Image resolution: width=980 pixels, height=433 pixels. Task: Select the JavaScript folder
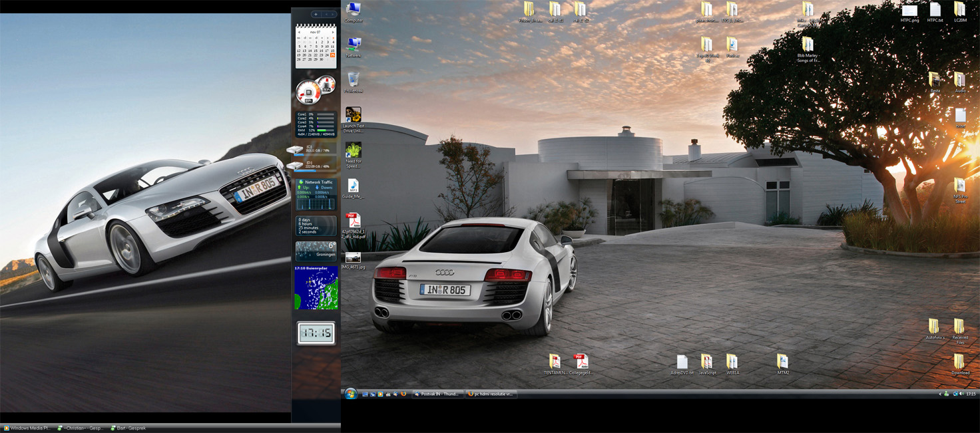(x=707, y=364)
